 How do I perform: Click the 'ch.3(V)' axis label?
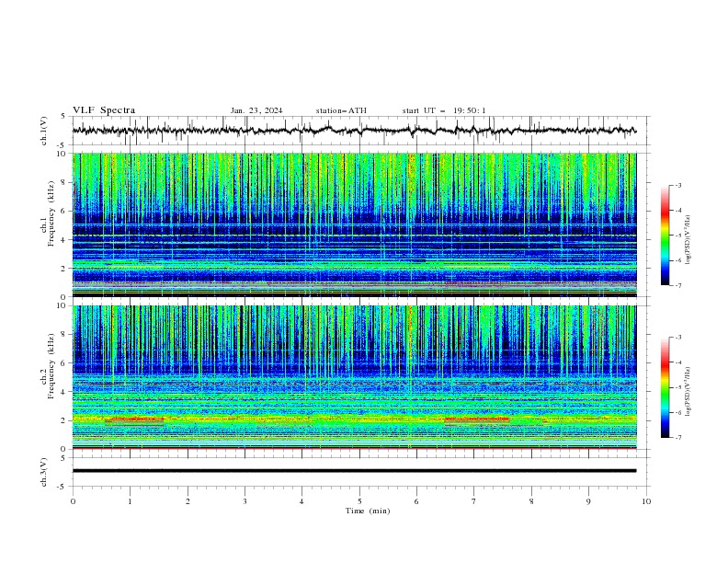(x=44, y=472)
